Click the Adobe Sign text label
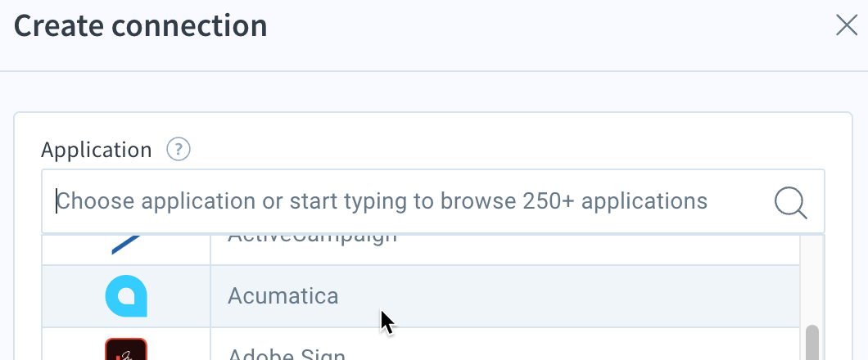Screen dimensions: 868x360 click(x=287, y=353)
